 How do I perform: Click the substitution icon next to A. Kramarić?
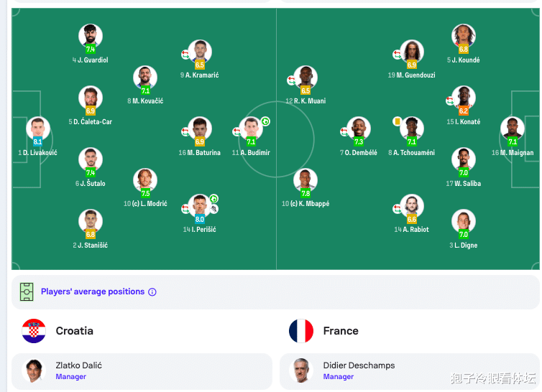point(185,55)
